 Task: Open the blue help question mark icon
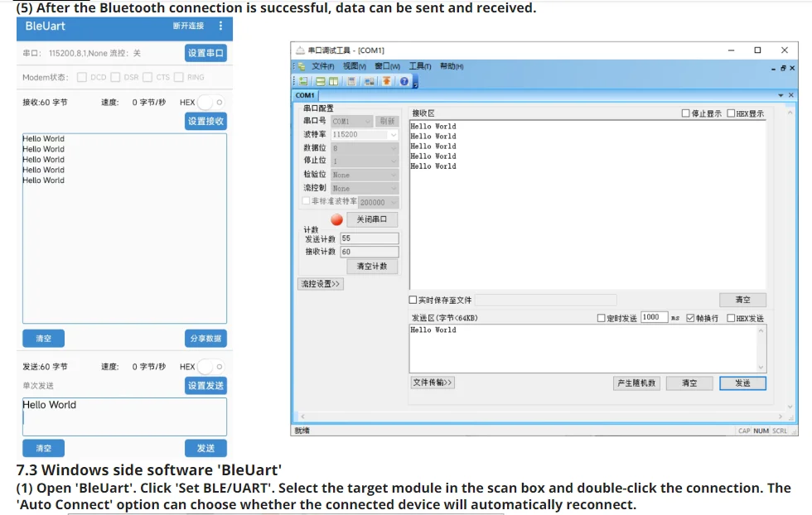404,81
